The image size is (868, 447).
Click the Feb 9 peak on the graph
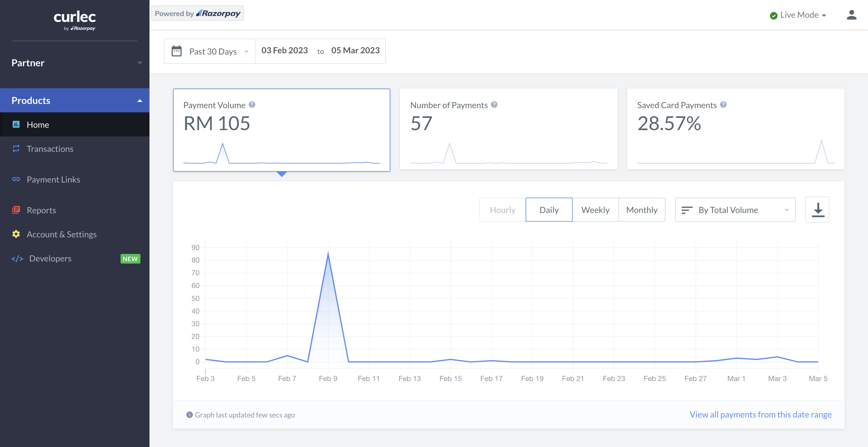(x=328, y=253)
